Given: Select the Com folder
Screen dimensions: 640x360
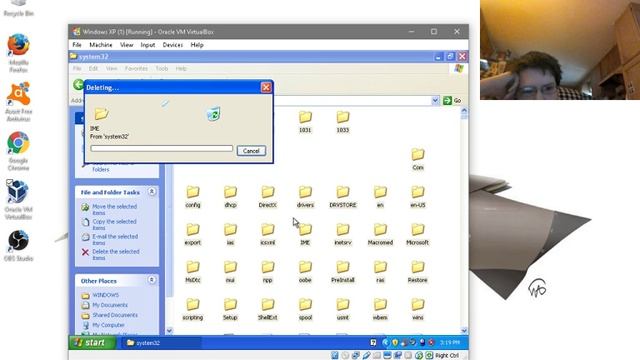Looking at the screenshot, I should pos(418,159).
